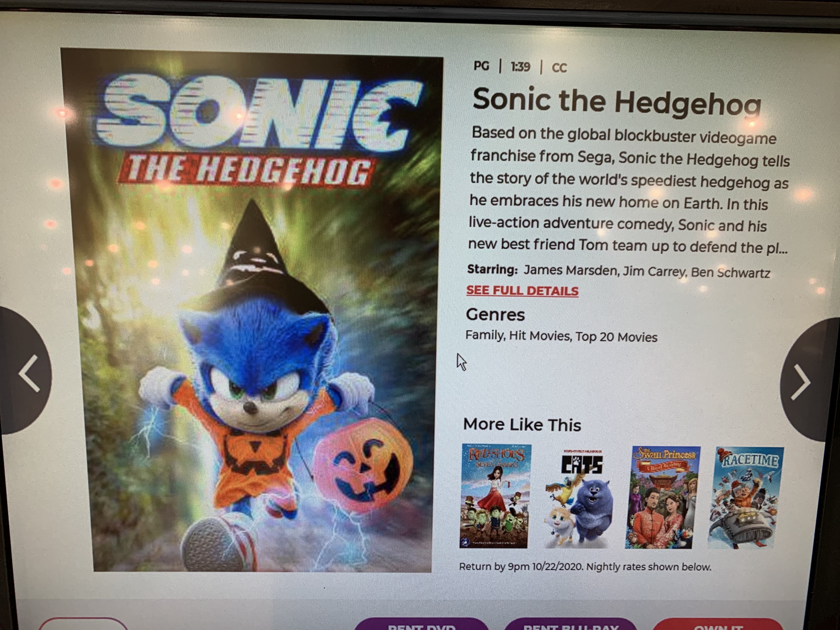This screenshot has width=840, height=630.
Task: Click the CC closed caption indicator
Action: (559, 67)
